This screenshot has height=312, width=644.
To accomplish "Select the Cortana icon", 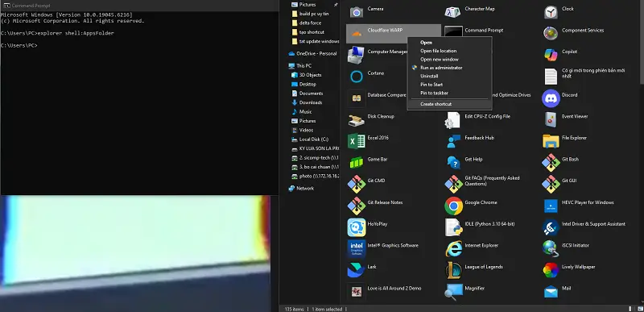I will 356,77.
